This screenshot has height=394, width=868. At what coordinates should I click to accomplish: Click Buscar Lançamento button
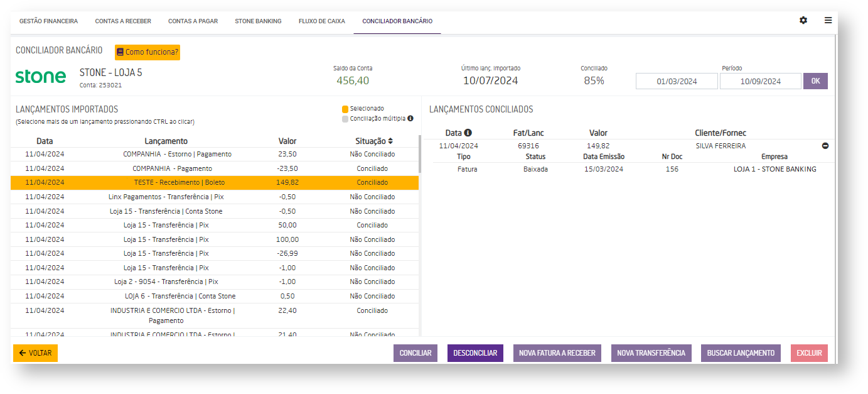point(741,353)
